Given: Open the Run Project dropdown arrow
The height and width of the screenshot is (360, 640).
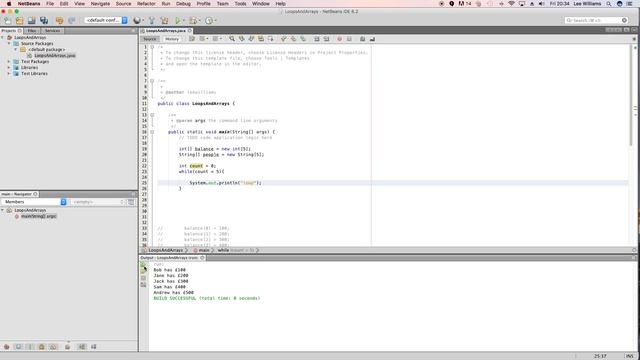Looking at the screenshot, I should 184,20.
